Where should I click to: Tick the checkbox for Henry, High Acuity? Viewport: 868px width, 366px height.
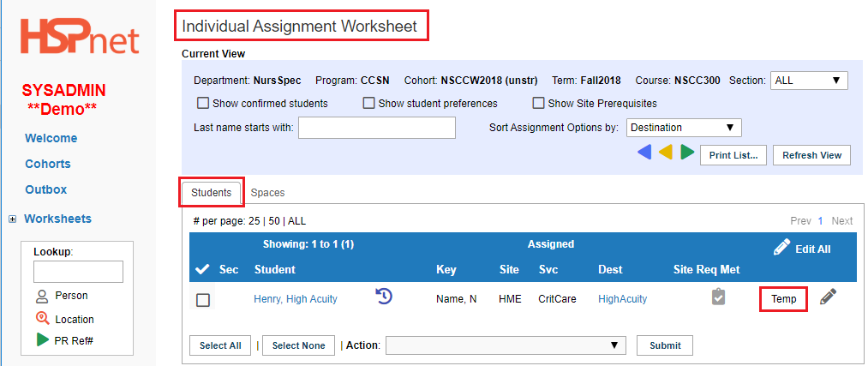point(203,300)
